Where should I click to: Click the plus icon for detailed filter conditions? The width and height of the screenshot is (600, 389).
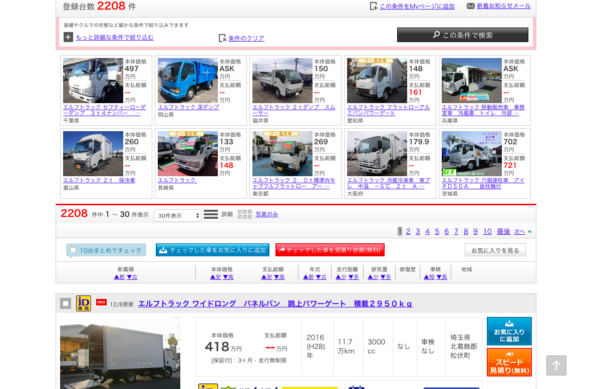click(68, 37)
